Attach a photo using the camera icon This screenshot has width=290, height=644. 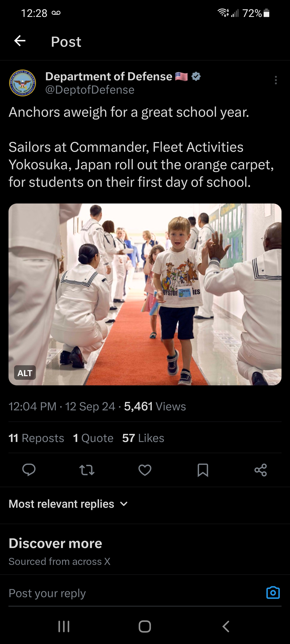pyautogui.click(x=273, y=592)
